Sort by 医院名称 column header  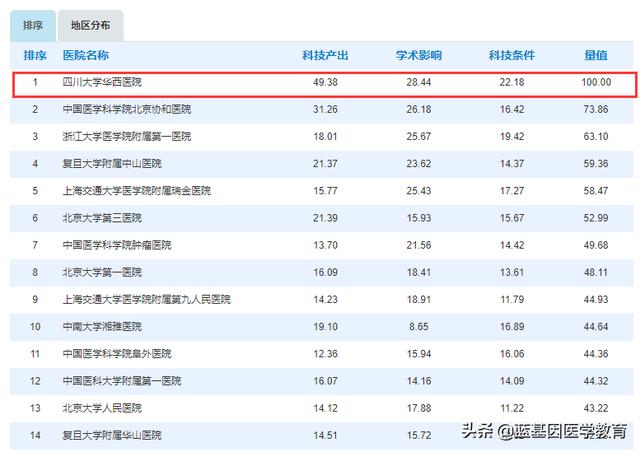tap(86, 56)
